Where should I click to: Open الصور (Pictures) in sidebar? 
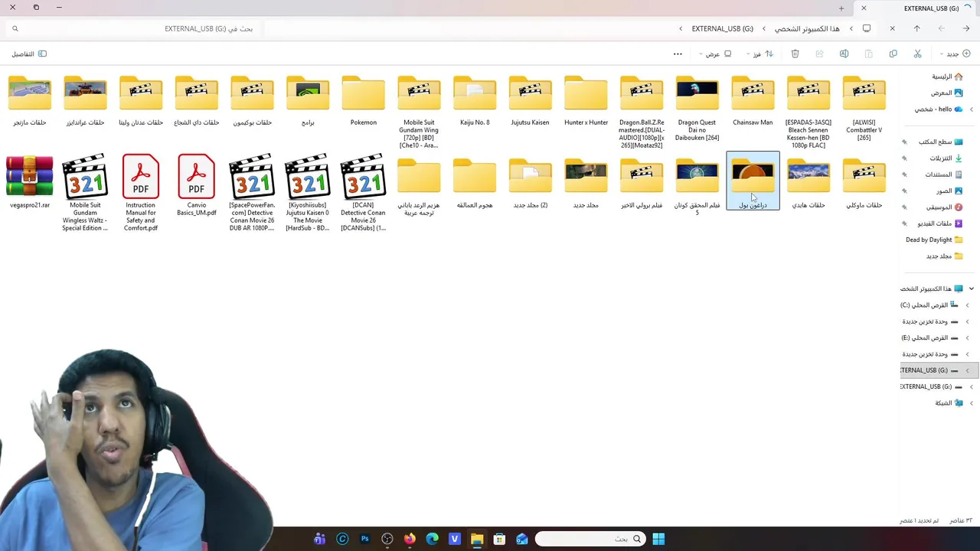coord(949,191)
